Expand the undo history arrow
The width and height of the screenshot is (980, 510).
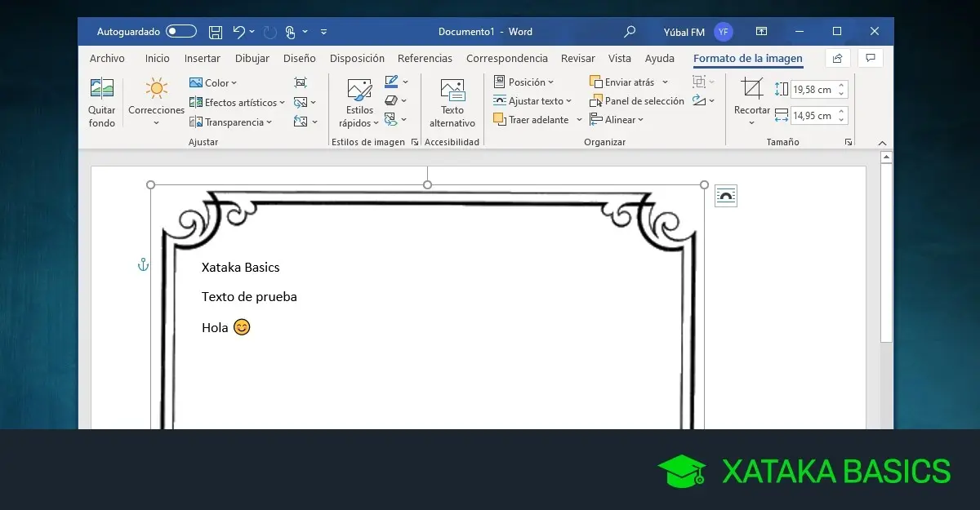tap(252, 32)
